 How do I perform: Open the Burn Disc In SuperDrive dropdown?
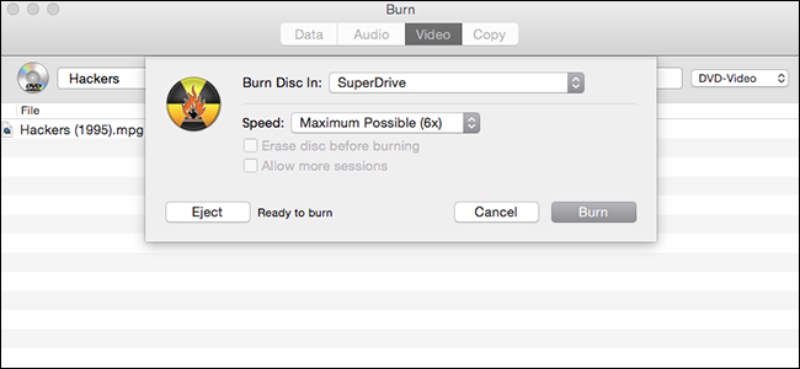pos(457,83)
